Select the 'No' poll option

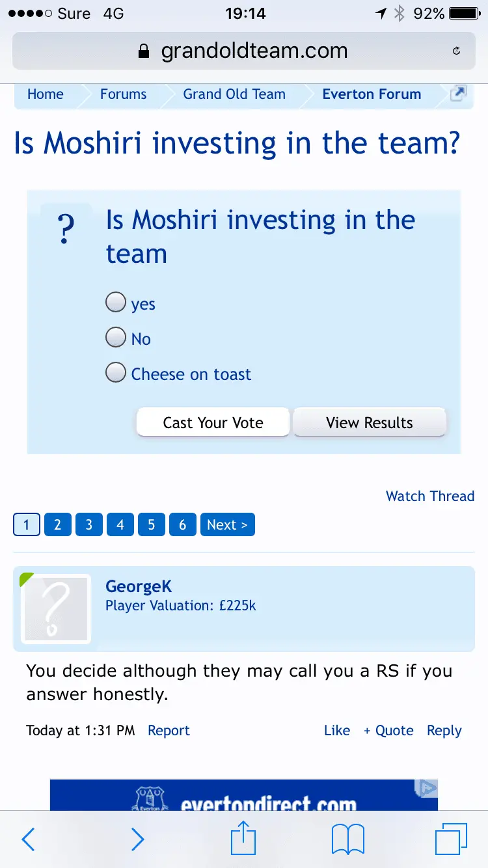[116, 338]
